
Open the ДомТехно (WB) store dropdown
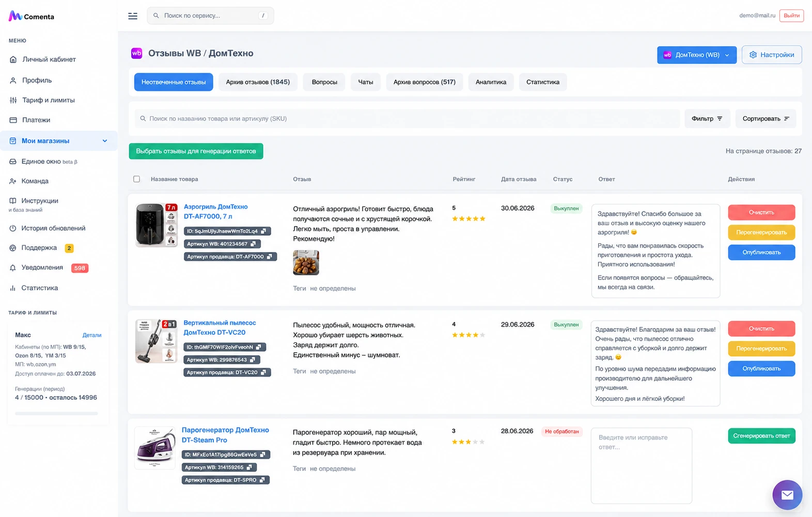[697, 55]
